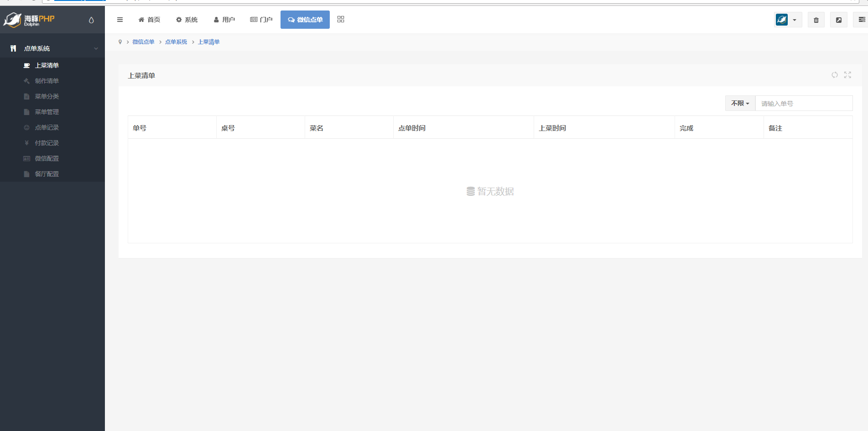Click the file icon beside 餐厅配置
The image size is (868, 431).
(27, 174)
